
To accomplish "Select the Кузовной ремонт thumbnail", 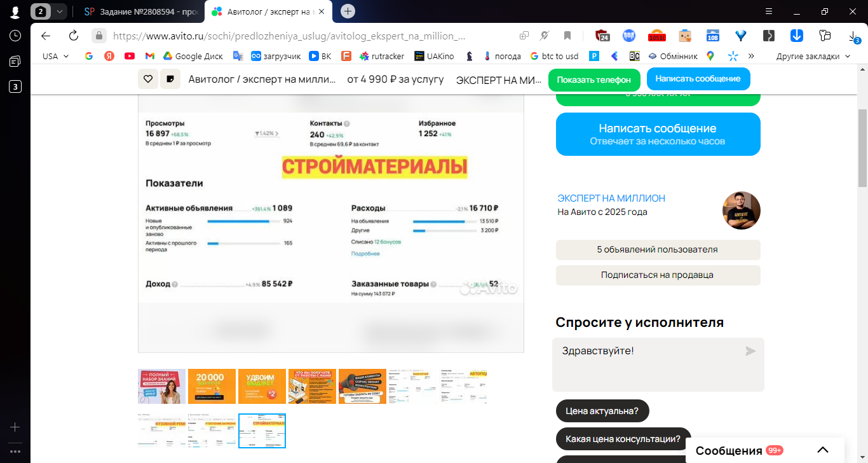I will (161, 431).
